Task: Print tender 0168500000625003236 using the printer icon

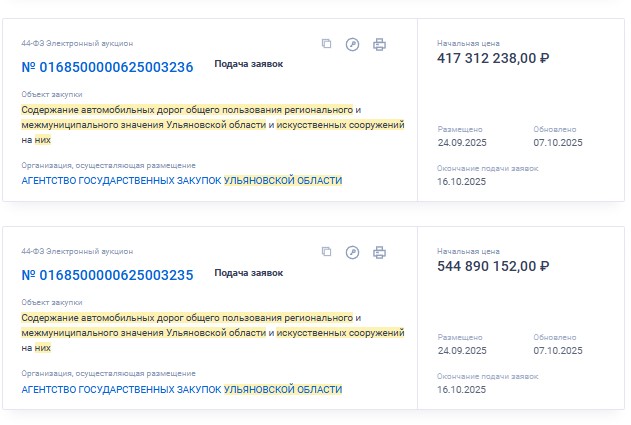Action: coord(379,44)
